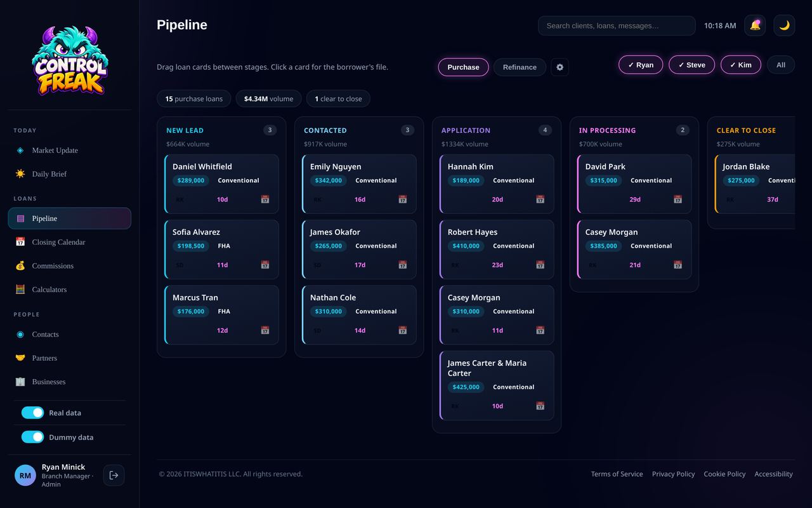Screen dimensions: 812x508
Task: Click David Park's 29d age value
Action: tap(635, 199)
